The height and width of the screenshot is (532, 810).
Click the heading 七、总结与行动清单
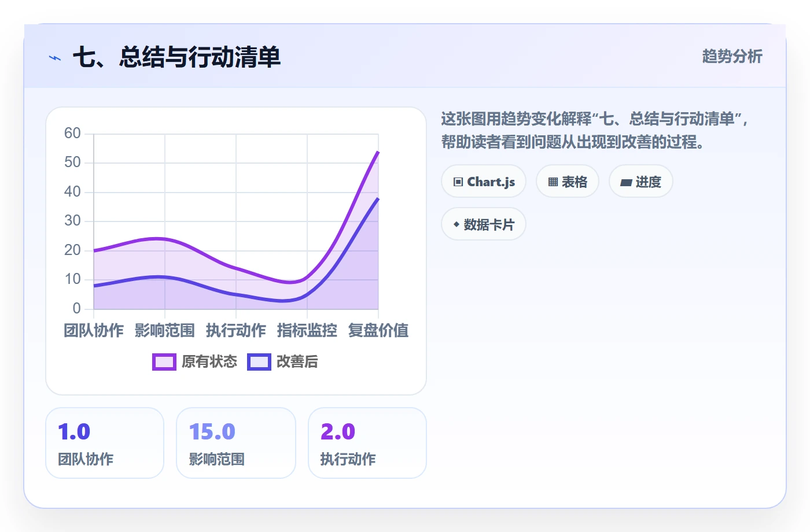(x=177, y=57)
